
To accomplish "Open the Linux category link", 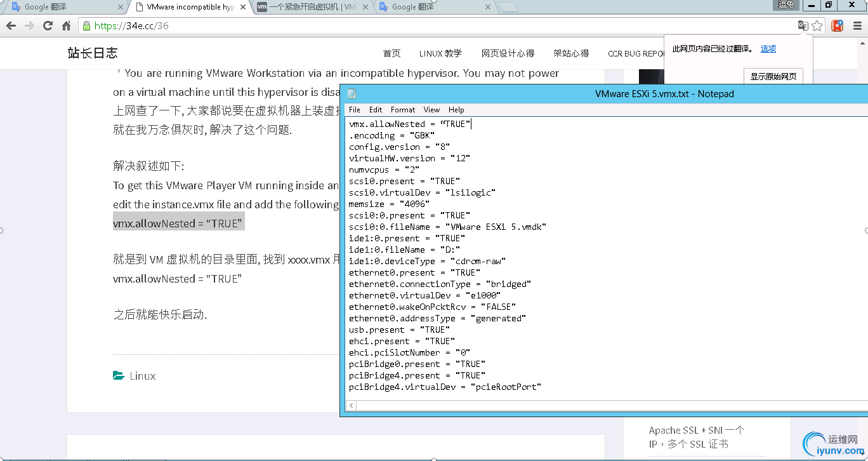I will pos(143,376).
